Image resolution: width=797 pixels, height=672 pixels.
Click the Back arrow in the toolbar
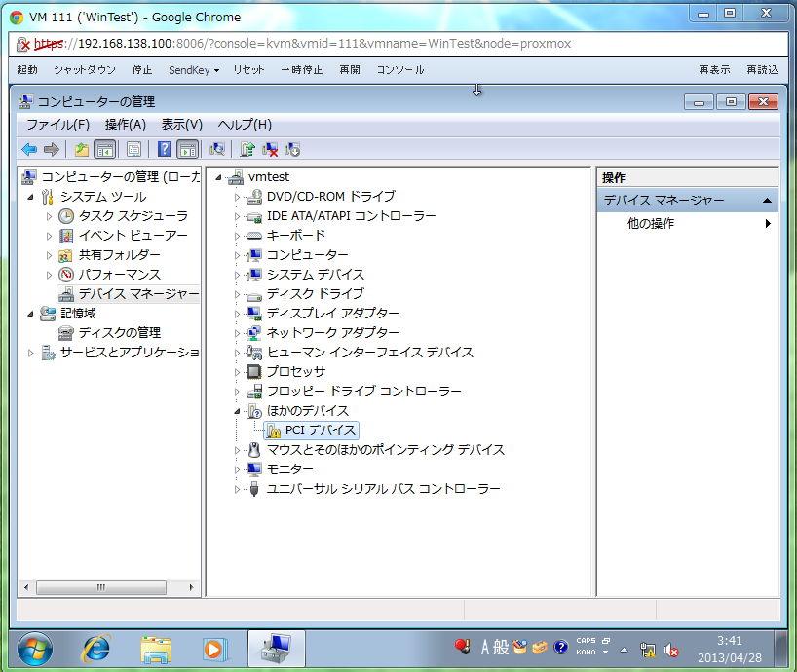(x=29, y=149)
